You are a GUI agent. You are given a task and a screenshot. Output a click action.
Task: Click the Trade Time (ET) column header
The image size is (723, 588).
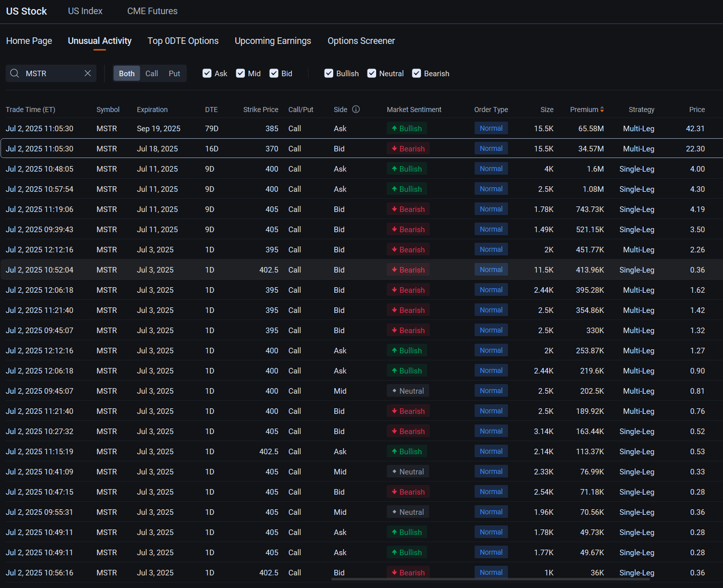point(30,110)
